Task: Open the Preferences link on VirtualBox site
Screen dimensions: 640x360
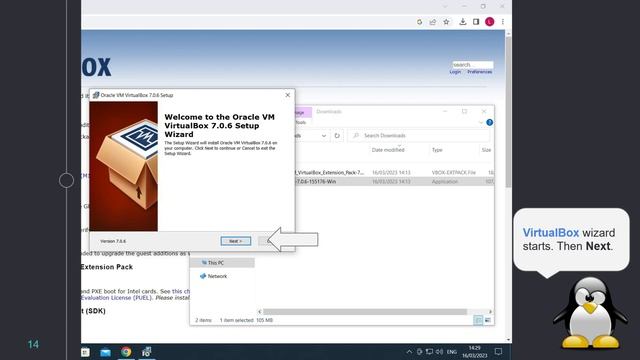Action: [x=480, y=72]
